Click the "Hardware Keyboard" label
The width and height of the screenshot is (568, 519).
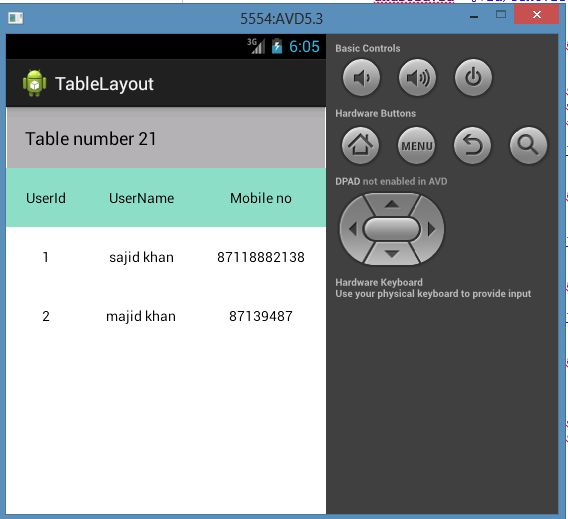point(379,282)
